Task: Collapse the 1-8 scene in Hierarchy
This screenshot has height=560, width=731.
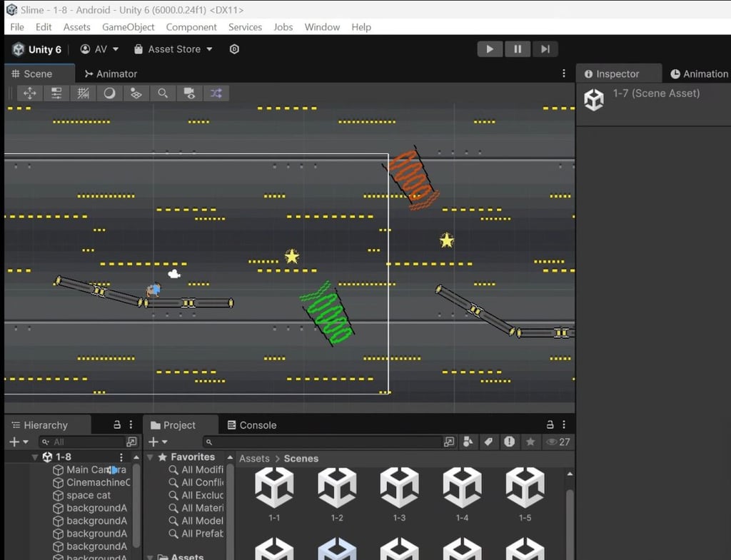Action: tap(35, 457)
